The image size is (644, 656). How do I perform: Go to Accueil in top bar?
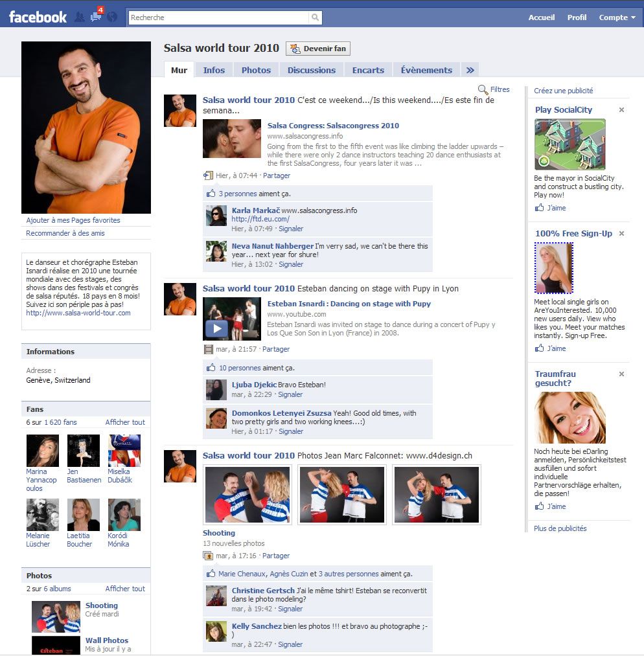point(542,17)
